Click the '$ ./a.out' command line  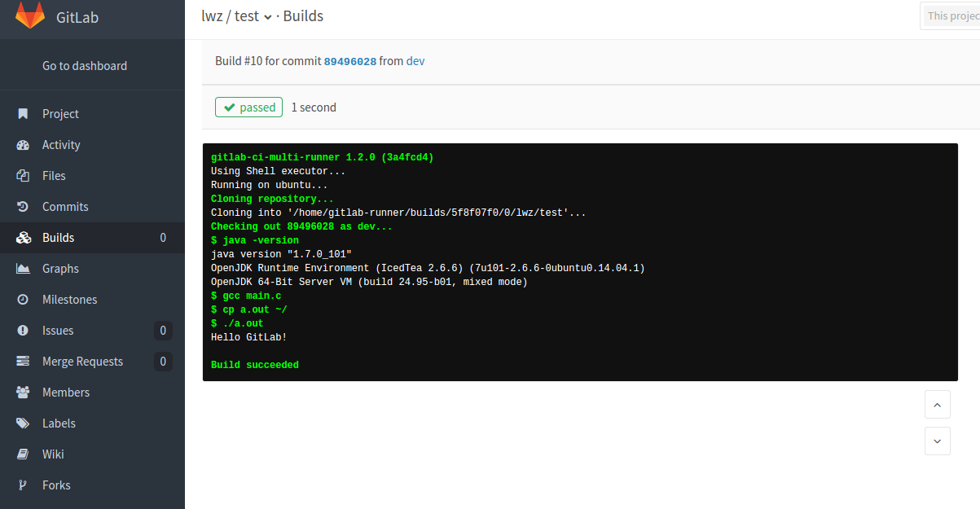click(x=237, y=324)
